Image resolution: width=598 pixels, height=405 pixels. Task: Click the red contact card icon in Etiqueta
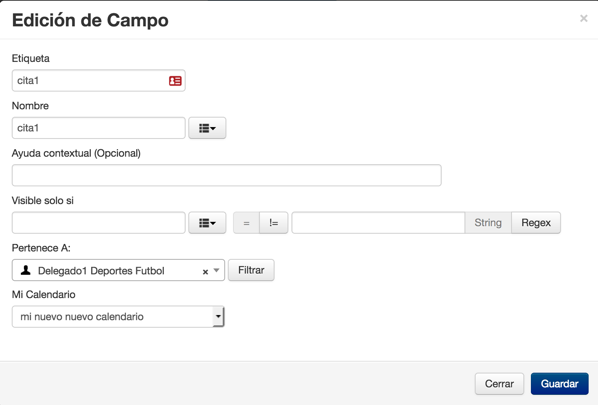click(175, 81)
